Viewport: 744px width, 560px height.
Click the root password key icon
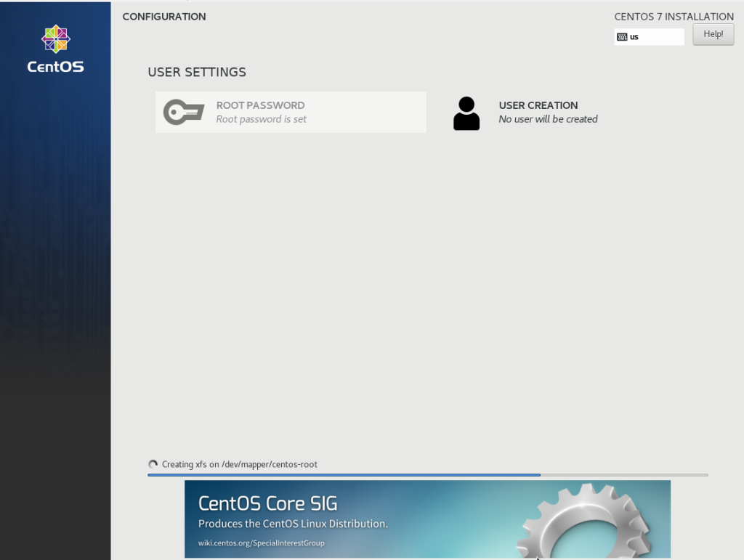(184, 112)
